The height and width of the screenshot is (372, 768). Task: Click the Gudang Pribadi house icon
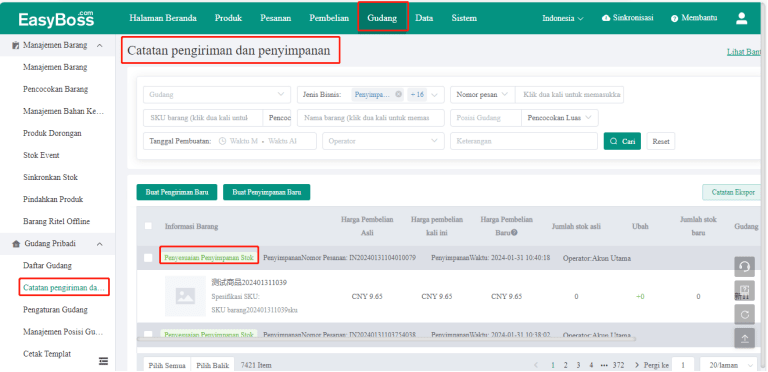tap(16, 244)
